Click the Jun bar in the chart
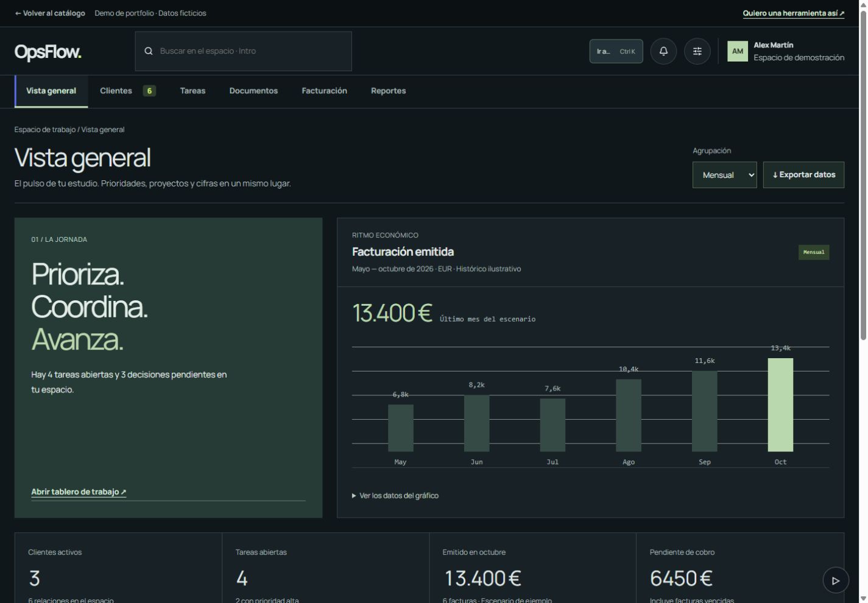Image resolution: width=868 pixels, height=603 pixels. point(476,423)
